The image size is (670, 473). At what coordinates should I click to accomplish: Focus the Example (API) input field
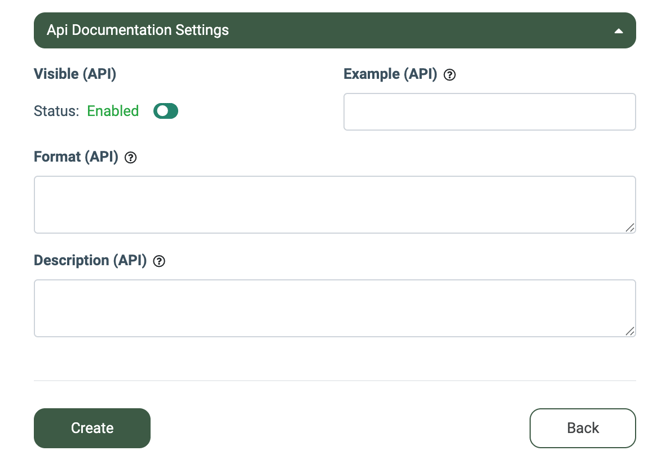pyautogui.click(x=489, y=112)
